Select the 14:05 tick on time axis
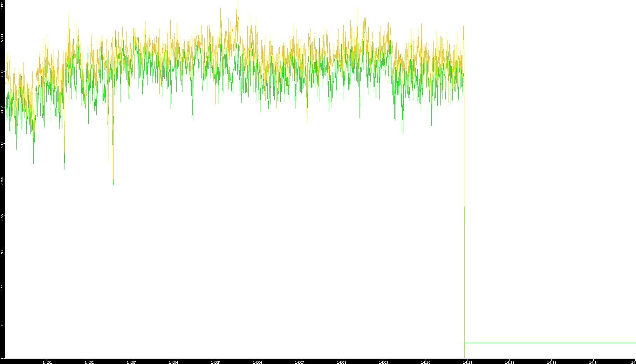 click(215, 362)
